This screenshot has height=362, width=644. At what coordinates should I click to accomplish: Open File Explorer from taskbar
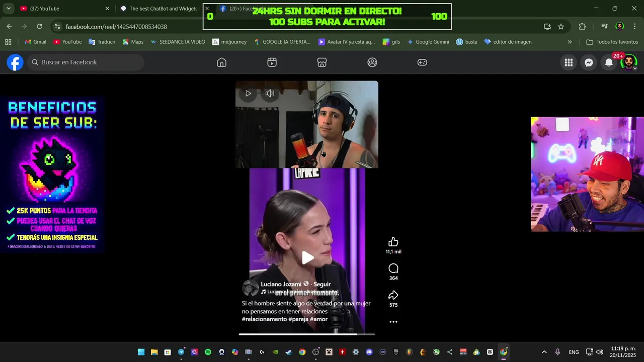154,352
